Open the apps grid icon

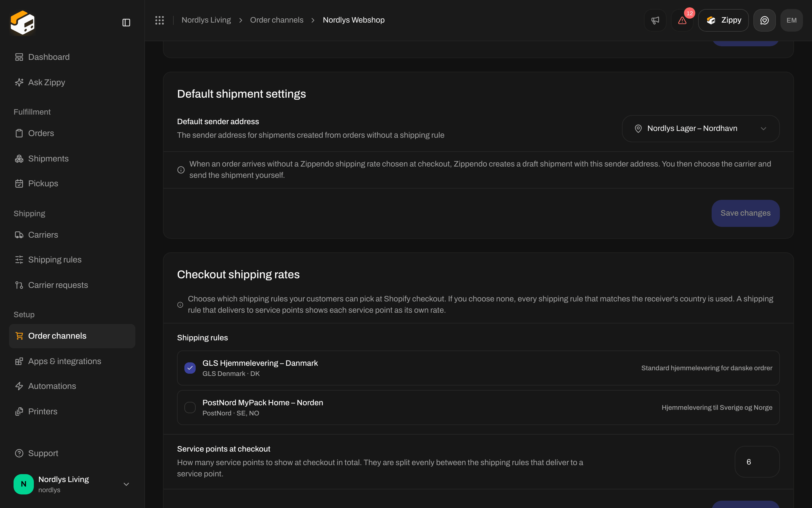pos(159,20)
